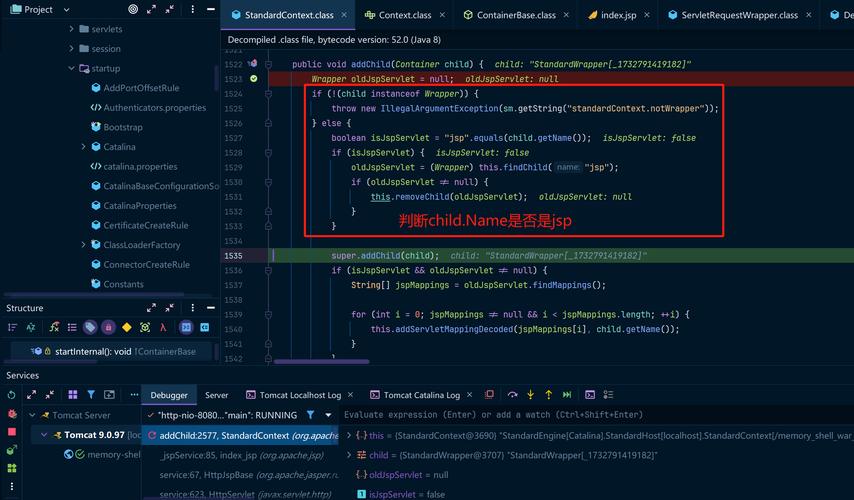
Task: Click the Step Out up arrow
Action: point(549,395)
